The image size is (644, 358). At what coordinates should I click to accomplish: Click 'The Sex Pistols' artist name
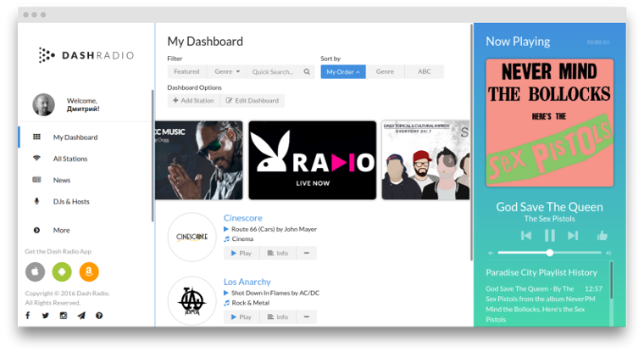[x=550, y=219]
